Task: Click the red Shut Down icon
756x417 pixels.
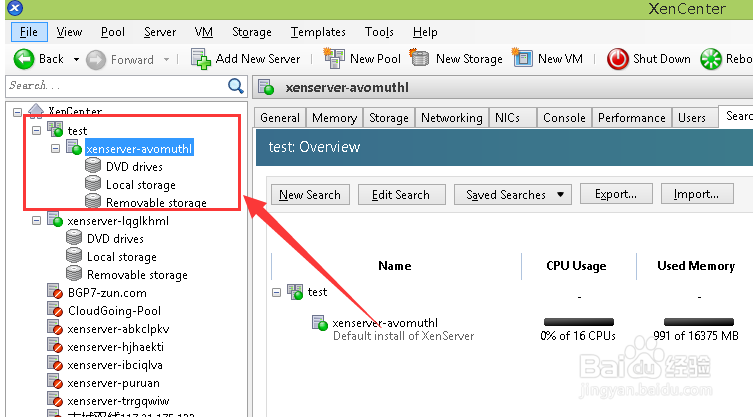Action: (617, 59)
